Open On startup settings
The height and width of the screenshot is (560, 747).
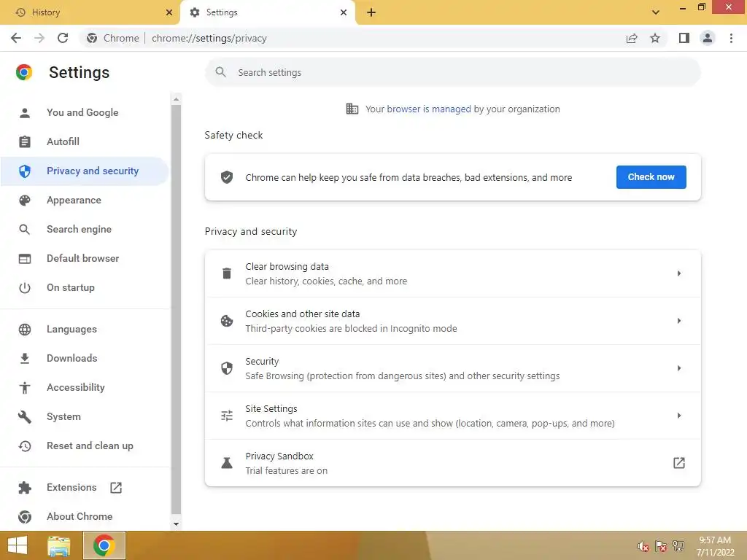point(85,287)
